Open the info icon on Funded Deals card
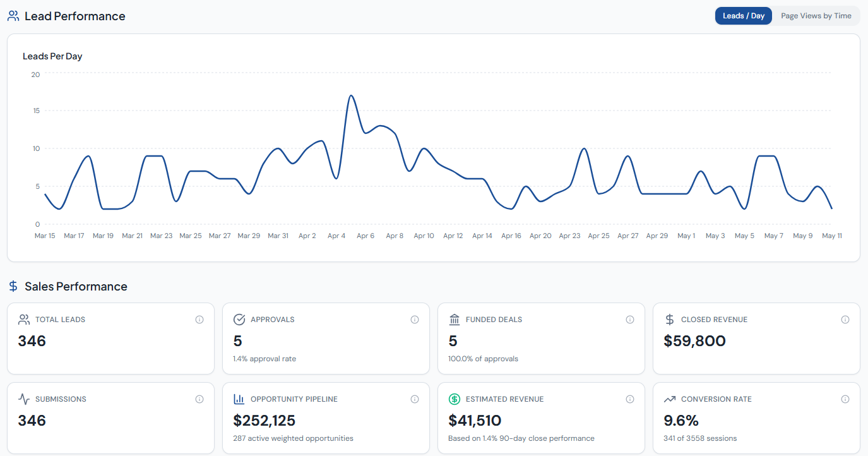 tap(630, 320)
